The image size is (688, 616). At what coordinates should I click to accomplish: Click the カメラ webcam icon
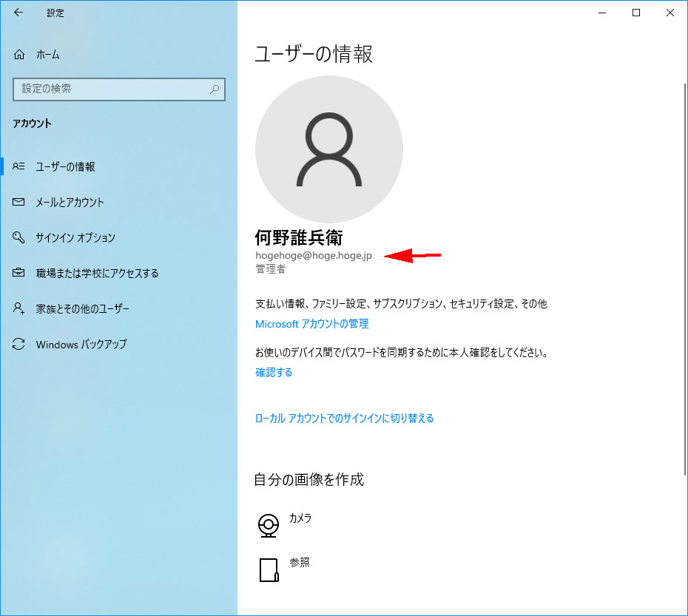coord(268,524)
